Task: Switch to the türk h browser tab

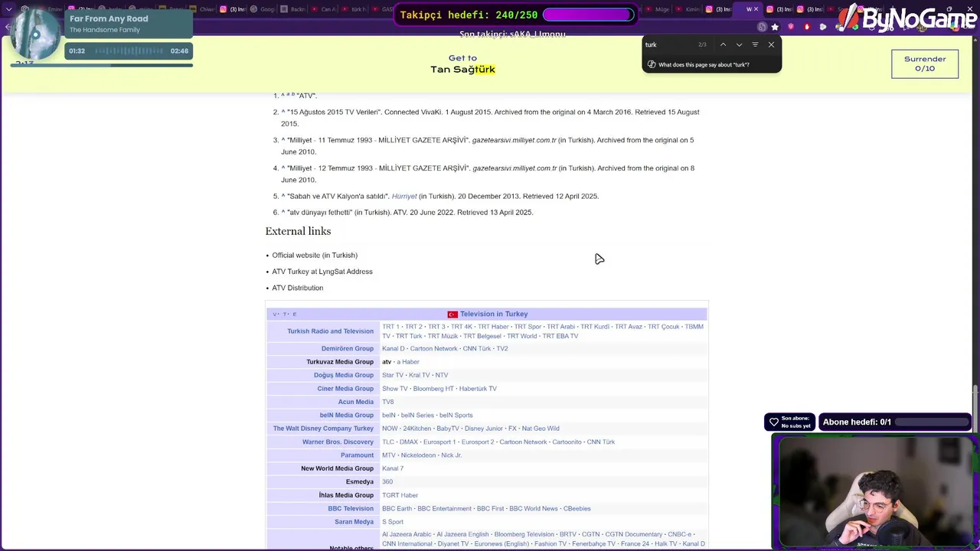Action: 354,9
